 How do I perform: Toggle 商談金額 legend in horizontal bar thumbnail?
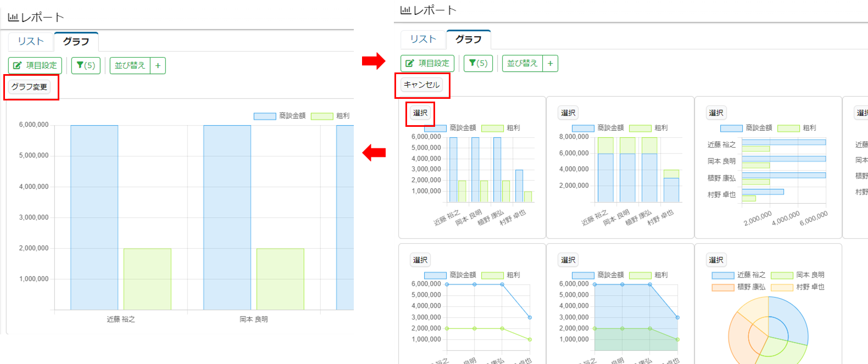745,128
